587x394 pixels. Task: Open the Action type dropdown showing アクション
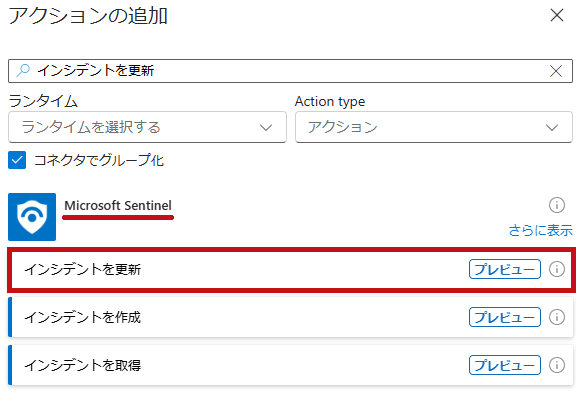434,127
